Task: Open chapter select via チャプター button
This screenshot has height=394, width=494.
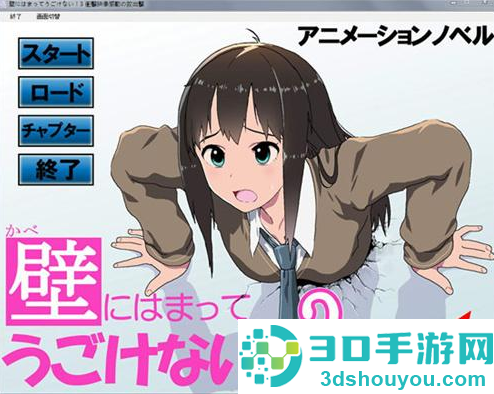Action: [x=56, y=131]
